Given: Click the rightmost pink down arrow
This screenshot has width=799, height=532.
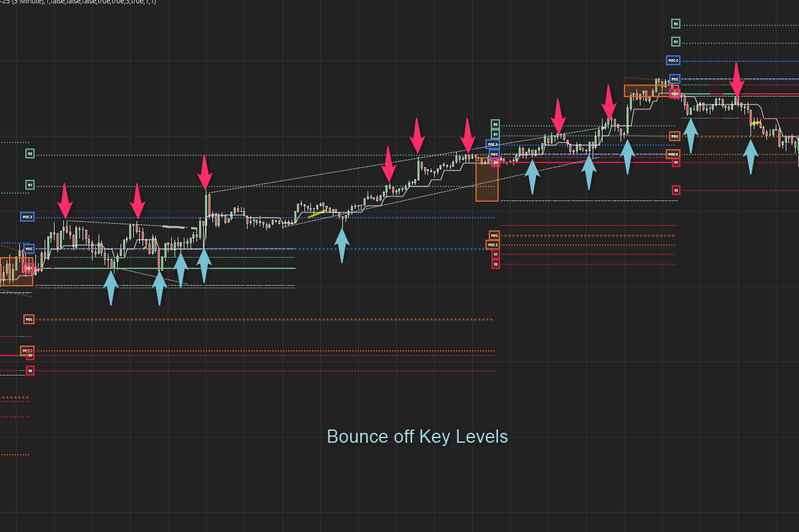Looking at the screenshot, I should click(736, 80).
